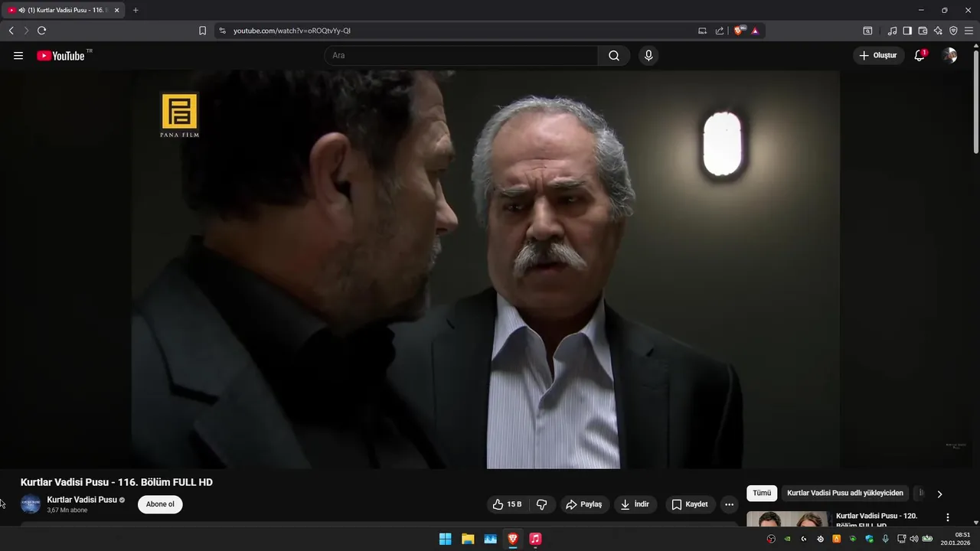This screenshot has width=980, height=551.
Task: Open Kurtlar Vadisi Pusu channel avatar
Action: [31, 504]
